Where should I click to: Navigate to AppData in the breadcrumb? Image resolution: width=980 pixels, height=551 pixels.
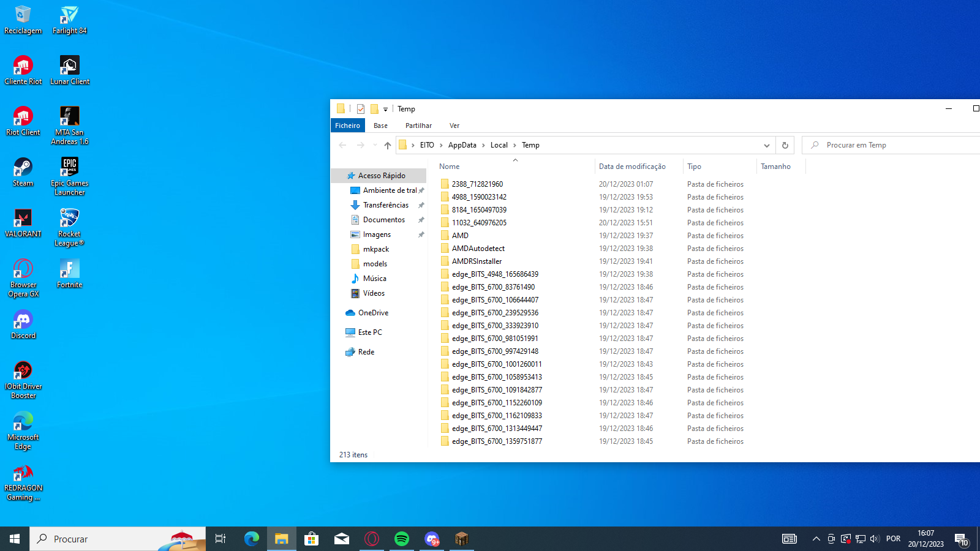[x=462, y=145]
